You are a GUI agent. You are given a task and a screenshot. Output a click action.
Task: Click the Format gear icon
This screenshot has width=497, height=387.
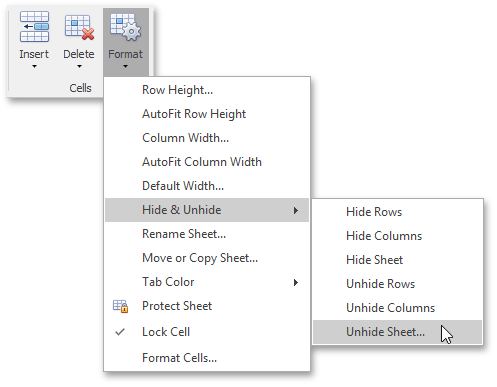coord(126,27)
